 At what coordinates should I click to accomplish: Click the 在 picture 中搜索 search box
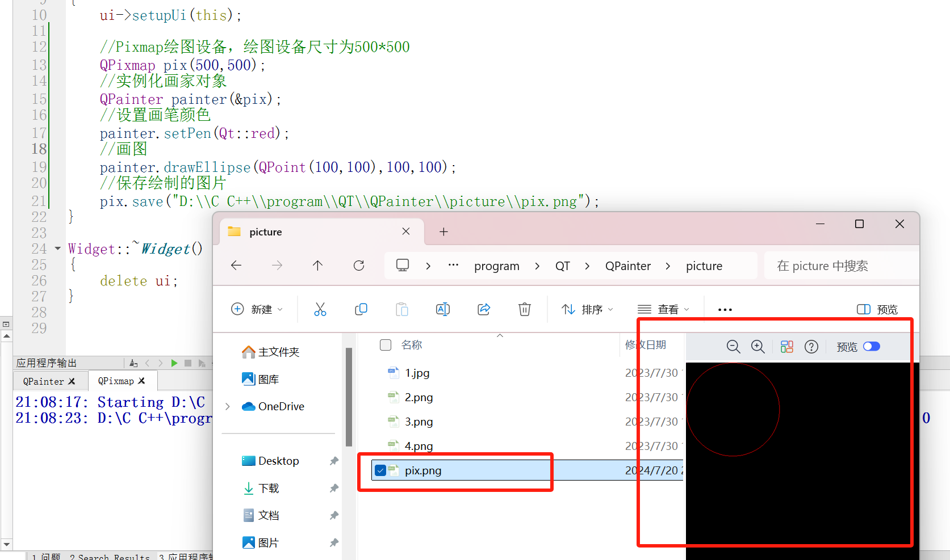(842, 266)
